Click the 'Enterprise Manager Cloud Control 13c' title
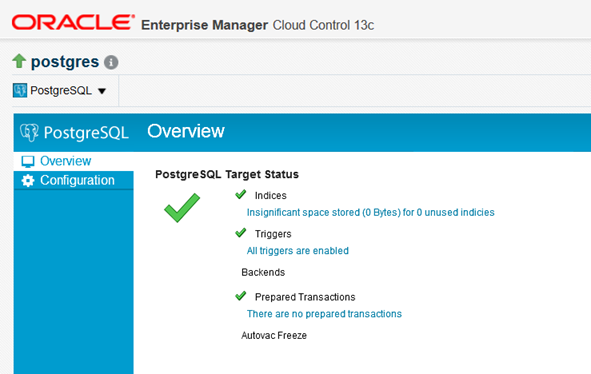Viewport: 591px width, 374px height. click(257, 25)
